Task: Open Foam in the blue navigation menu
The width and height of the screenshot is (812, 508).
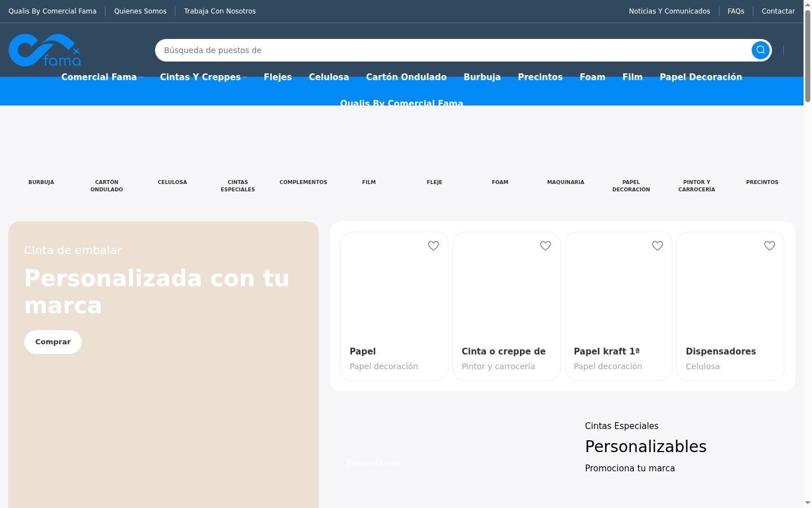Action: 593,77
